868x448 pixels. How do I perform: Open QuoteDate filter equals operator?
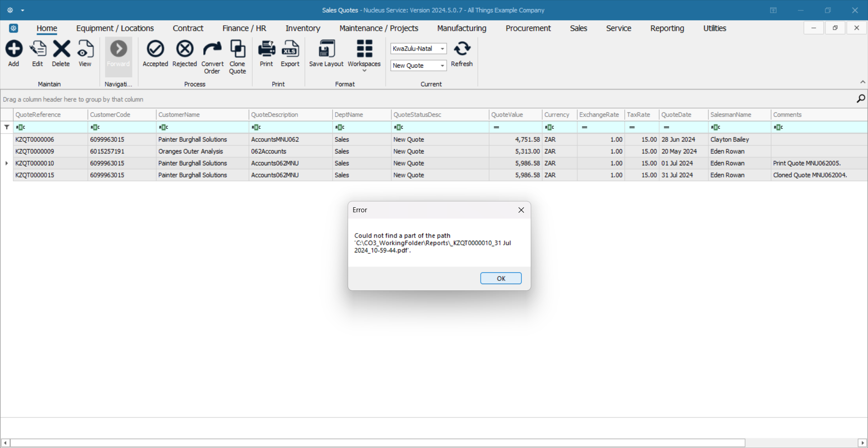point(666,127)
